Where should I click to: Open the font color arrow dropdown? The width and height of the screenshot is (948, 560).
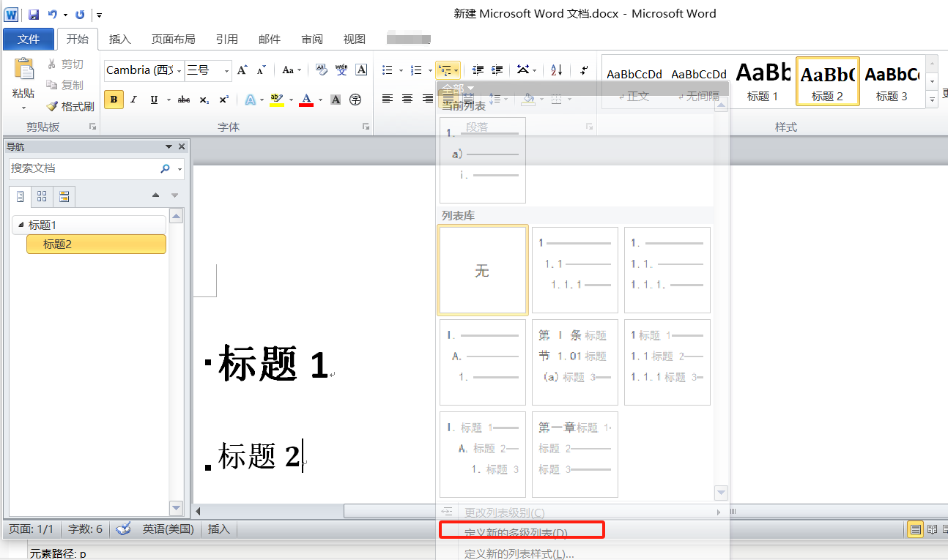tap(321, 100)
